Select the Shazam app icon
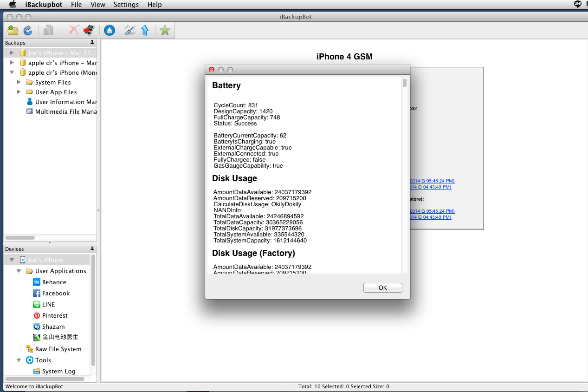 (x=37, y=327)
